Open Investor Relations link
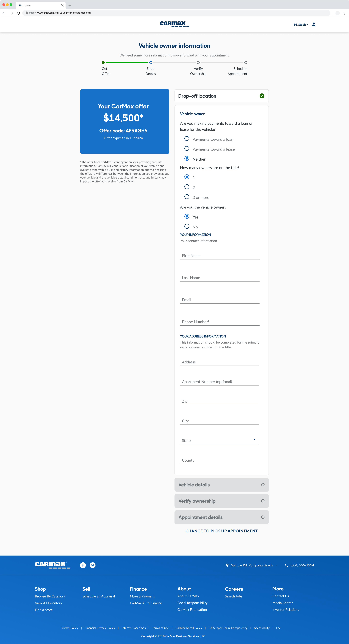The height and width of the screenshot is (644, 349). coord(286,609)
